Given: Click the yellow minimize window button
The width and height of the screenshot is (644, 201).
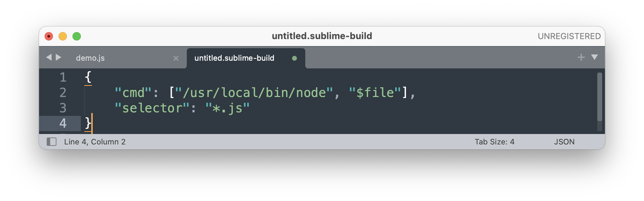Looking at the screenshot, I should [x=63, y=36].
